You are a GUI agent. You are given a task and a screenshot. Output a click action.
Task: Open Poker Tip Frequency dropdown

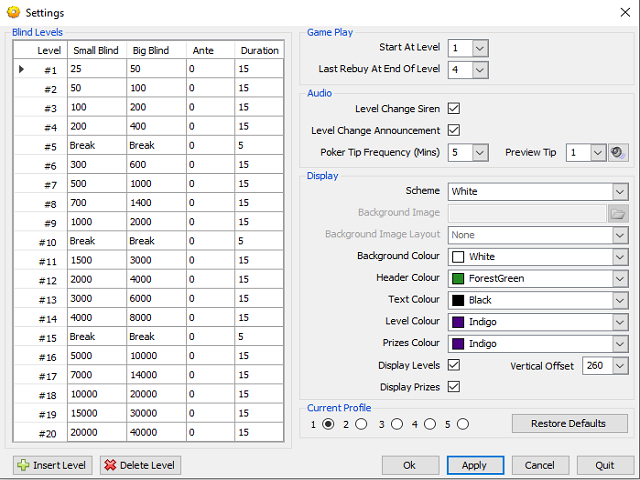(x=480, y=153)
